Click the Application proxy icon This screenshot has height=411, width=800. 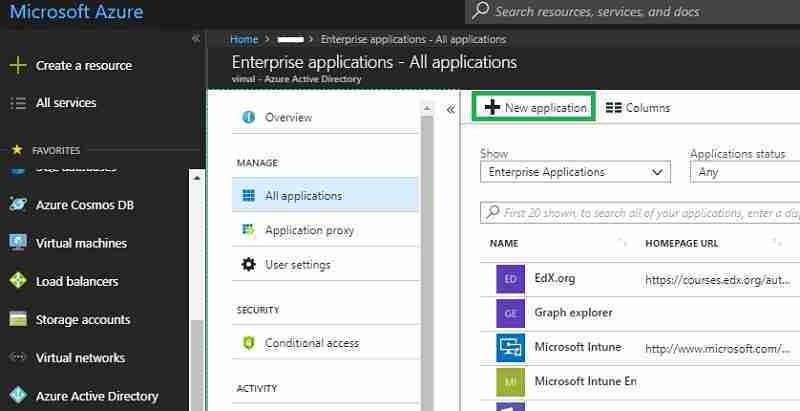click(x=248, y=230)
